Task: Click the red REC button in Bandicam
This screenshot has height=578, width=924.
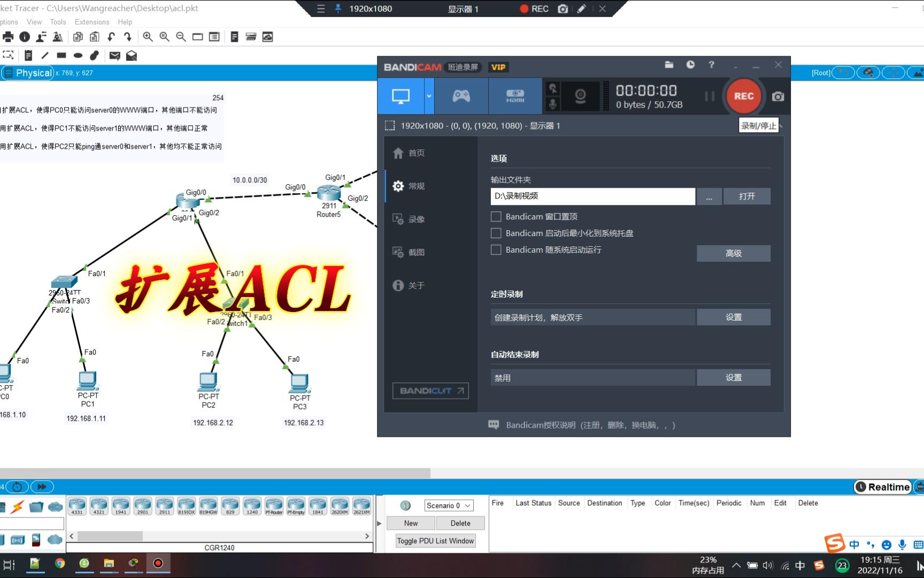Action: pos(743,96)
